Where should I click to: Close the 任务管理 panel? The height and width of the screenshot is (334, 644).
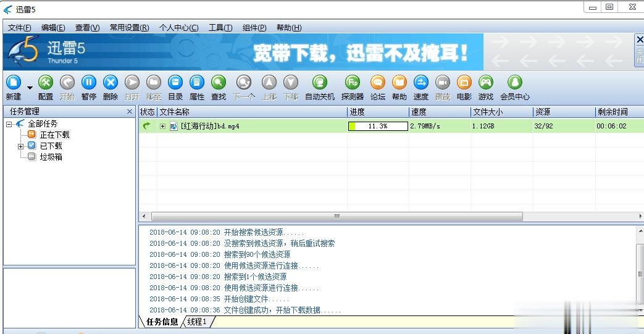pos(130,111)
